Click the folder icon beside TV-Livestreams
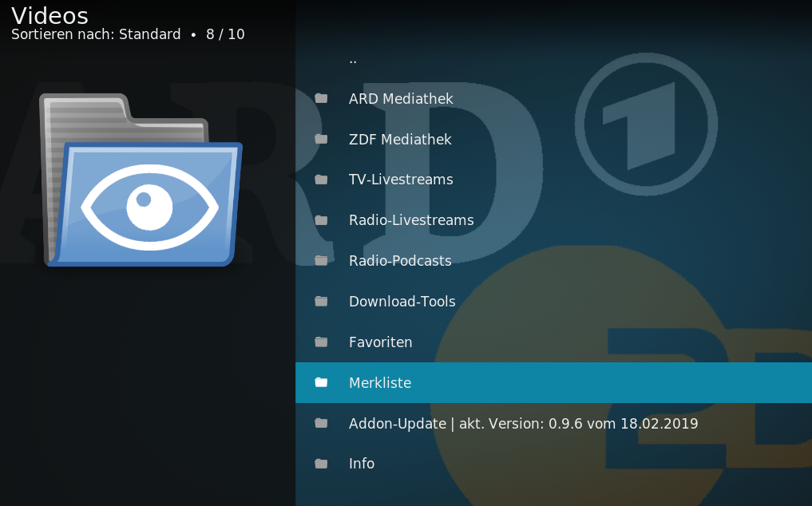 321,180
